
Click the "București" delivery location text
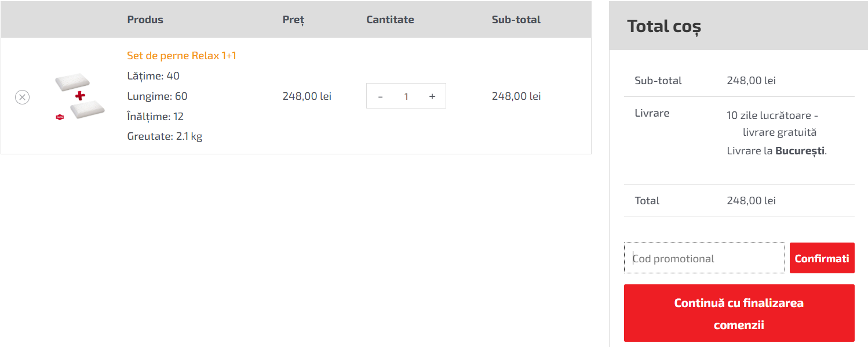[x=800, y=151]
